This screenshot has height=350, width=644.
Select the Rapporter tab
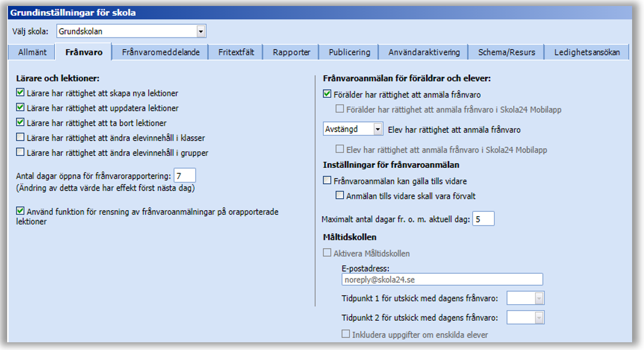pyautogui.click(x=290, y=52)
